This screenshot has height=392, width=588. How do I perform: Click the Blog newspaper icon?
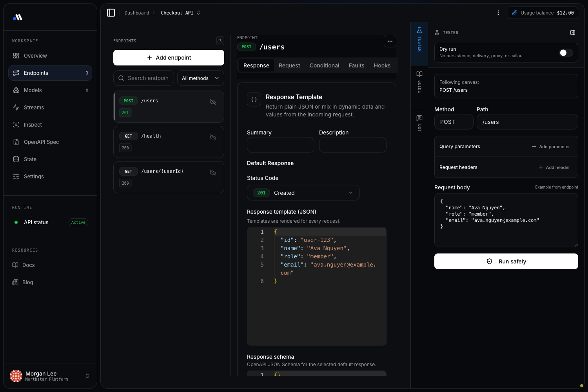click(15, 282)
